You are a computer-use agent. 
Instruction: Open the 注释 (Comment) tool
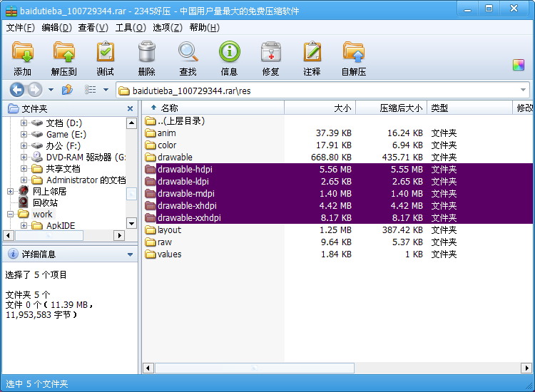[312, 53]
